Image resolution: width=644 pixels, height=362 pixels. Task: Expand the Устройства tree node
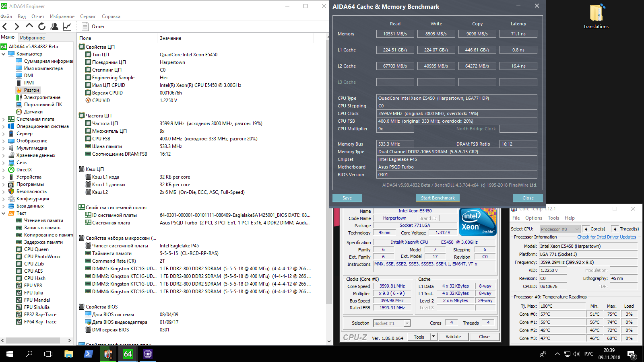click(4, 177)
